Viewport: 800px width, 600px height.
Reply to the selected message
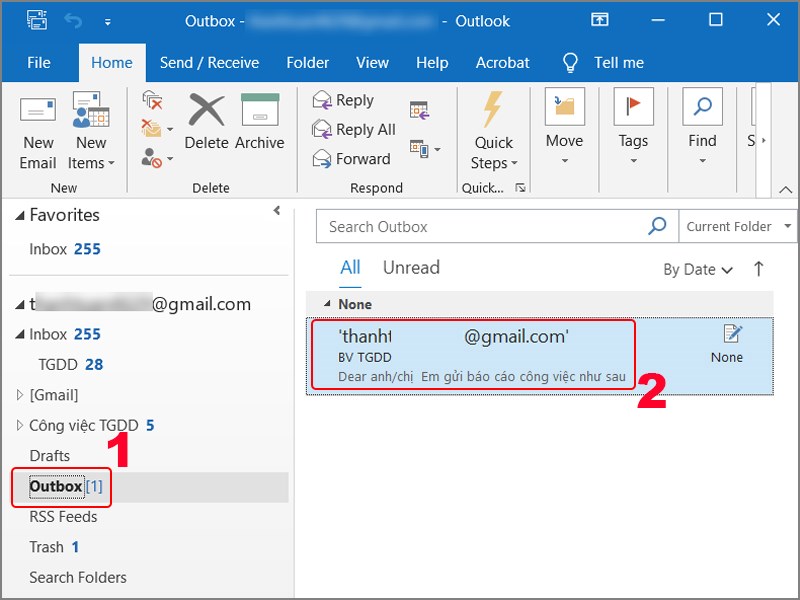(x=345, y=100)
